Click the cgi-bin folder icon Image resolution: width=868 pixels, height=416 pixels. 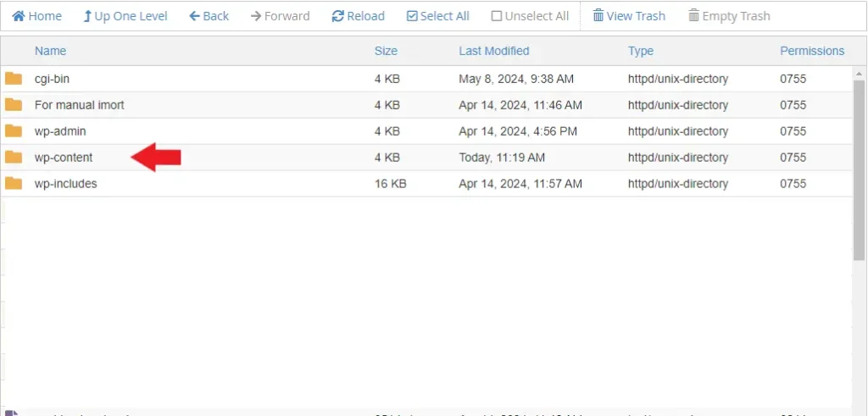[14, 79]
